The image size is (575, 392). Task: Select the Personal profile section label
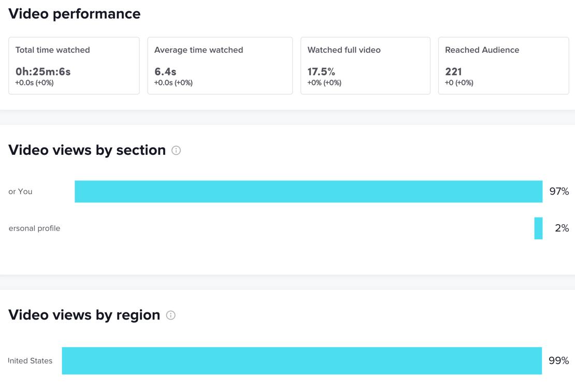[34, 228]
